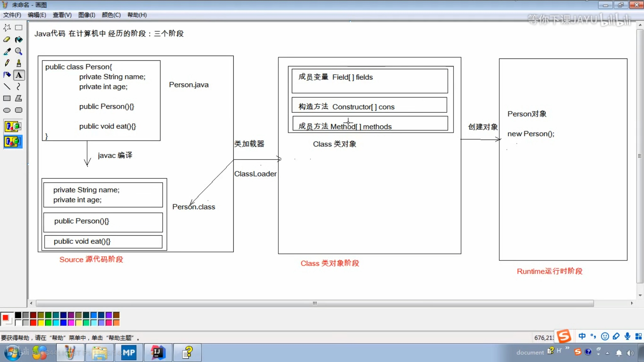Expand taskbar toolbar double-chevron overflow
The image size is (644, 362).
click(567, 348)
